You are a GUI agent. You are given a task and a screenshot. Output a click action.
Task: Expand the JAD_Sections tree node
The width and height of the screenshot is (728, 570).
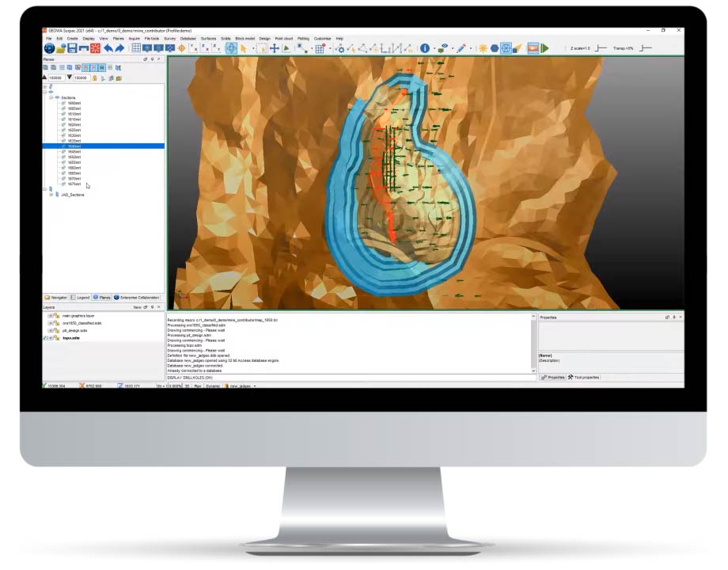pyautogui.click(x=51, y=195)
